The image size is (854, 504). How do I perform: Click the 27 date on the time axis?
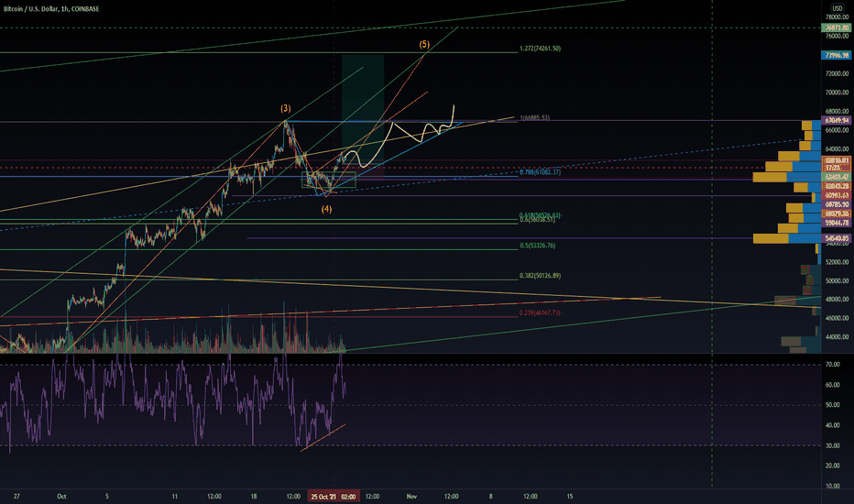click(16, 497)
